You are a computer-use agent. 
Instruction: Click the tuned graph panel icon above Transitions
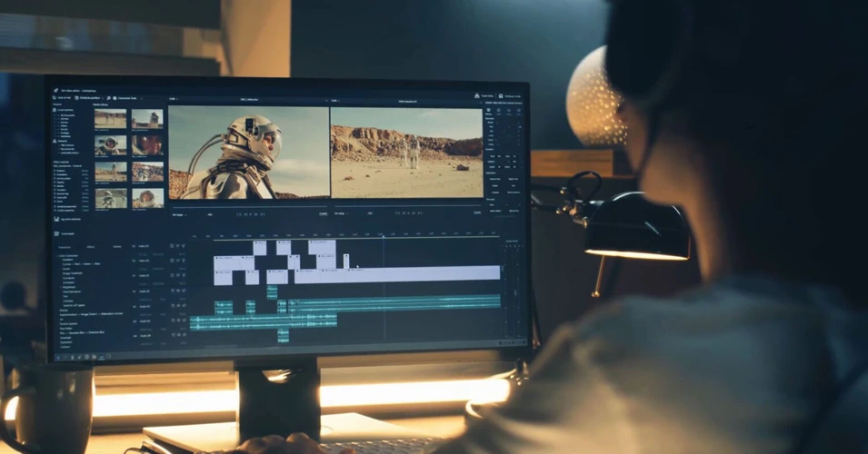[56, 233]
